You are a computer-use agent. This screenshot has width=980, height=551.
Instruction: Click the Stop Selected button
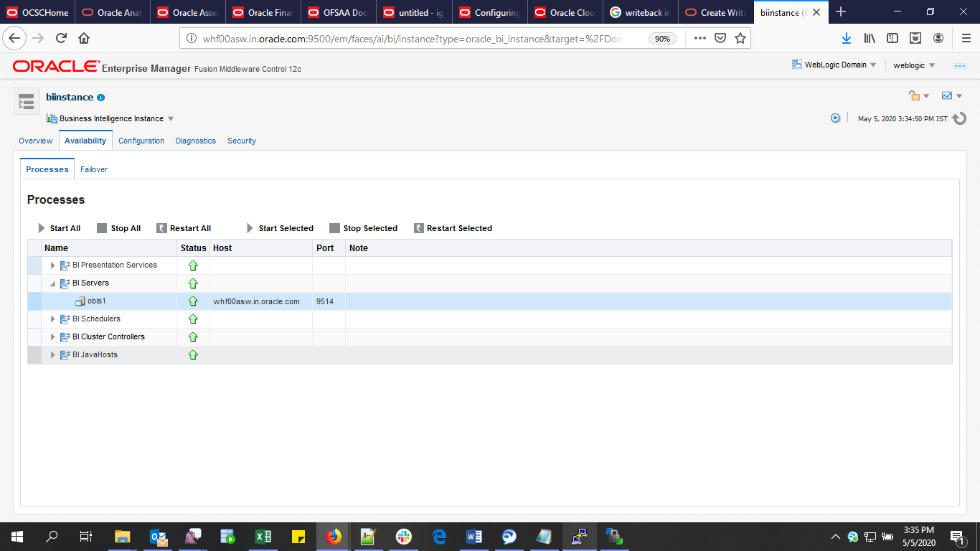(364, 228)
